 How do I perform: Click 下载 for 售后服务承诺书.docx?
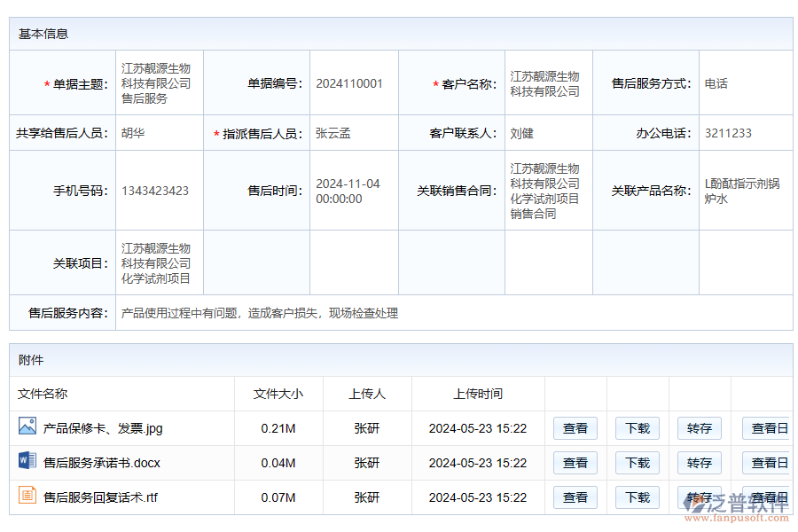pos(637,462)
